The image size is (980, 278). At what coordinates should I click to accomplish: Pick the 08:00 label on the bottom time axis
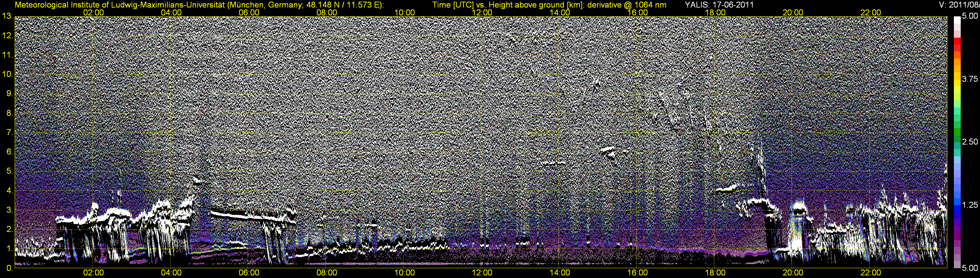click(327, 273)
